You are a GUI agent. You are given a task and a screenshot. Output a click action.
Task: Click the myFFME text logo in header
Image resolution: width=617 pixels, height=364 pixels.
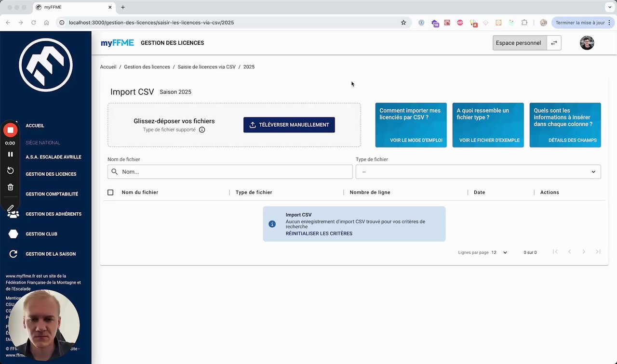[117, 43]
